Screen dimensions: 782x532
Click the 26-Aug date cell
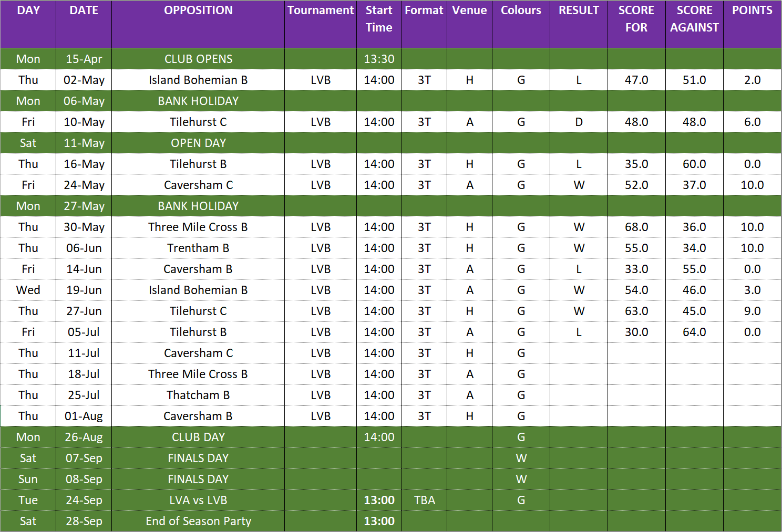[x=84, y=437]
